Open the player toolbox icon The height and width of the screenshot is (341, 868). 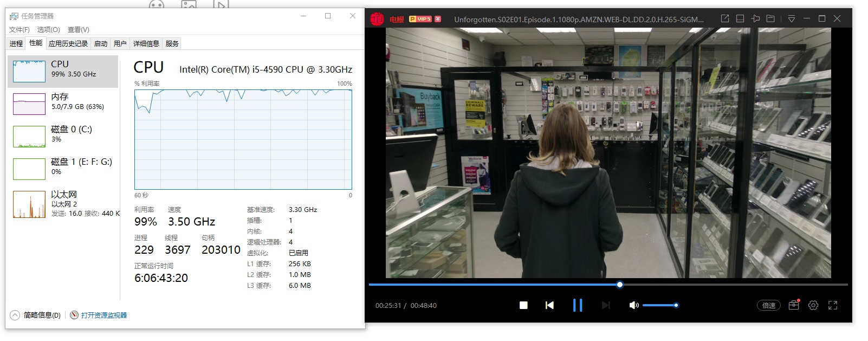[x=794, y=305]
